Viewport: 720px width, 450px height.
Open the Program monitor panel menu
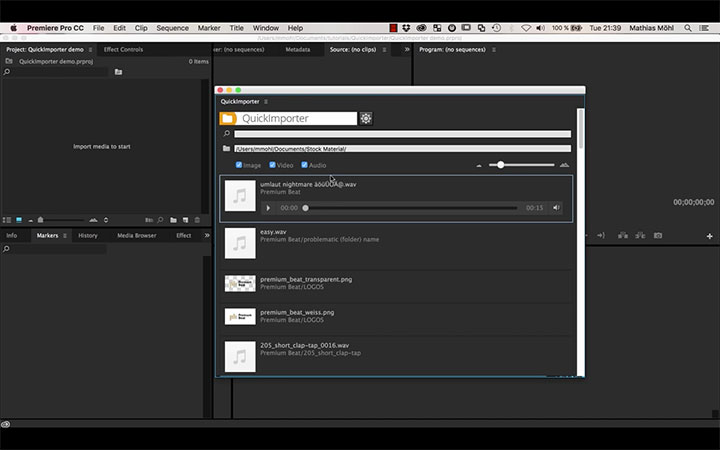[494, 50]
